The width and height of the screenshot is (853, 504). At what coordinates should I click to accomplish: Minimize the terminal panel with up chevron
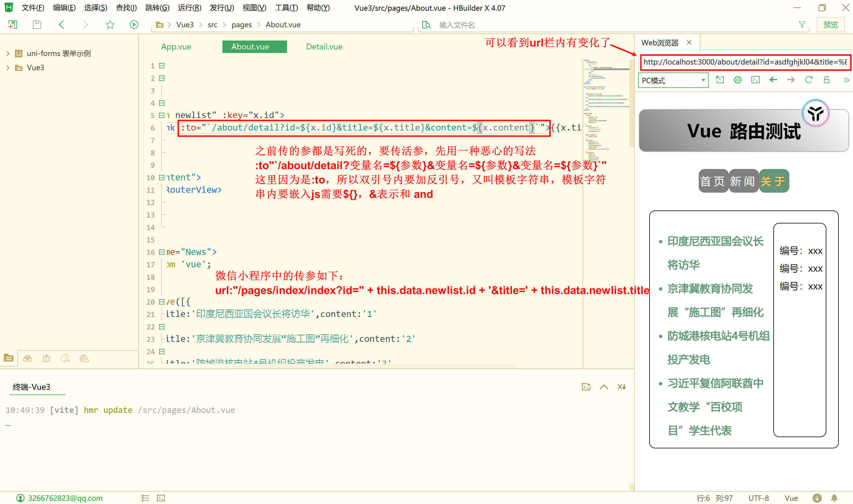point(604,387)
